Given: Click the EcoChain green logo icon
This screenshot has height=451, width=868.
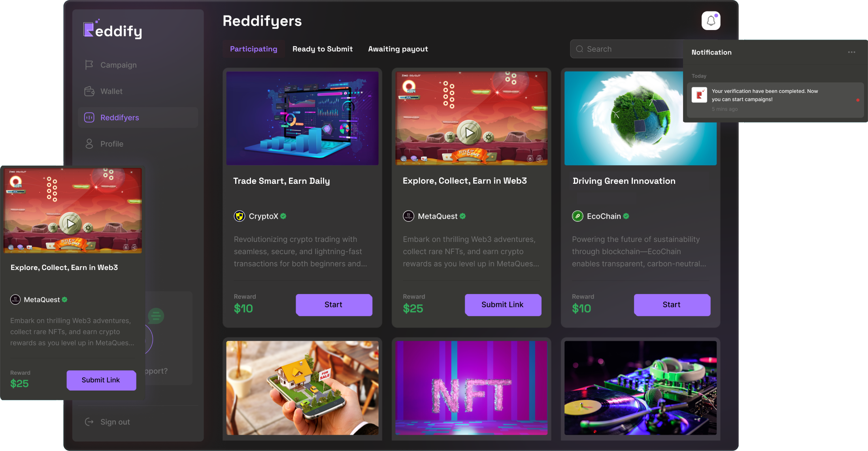Looking at the screenshot, I should click(x=577, y=216).
